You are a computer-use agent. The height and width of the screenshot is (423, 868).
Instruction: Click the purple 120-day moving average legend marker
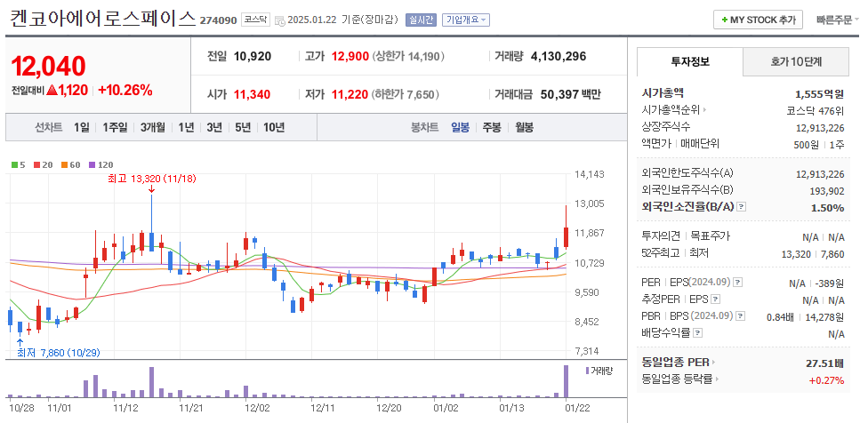coord(92,164)
